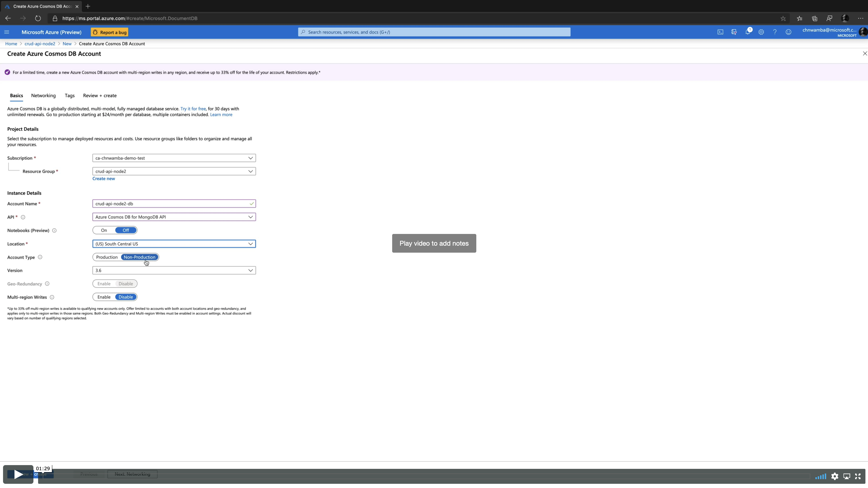Viewport: 868px width, 488px height.
Task: Open browser more options ellipsis
Action: [860, 18]
